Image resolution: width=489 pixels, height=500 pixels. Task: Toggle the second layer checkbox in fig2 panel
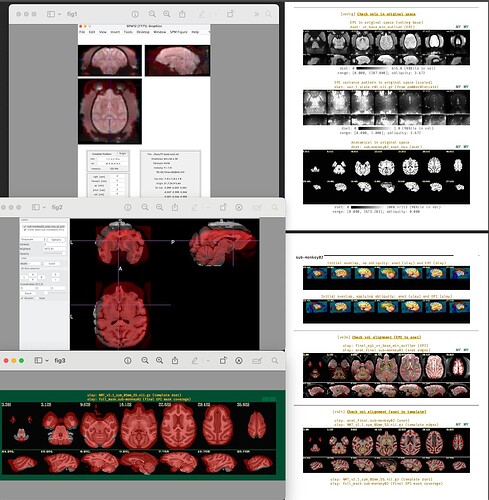tap(25, 230)
